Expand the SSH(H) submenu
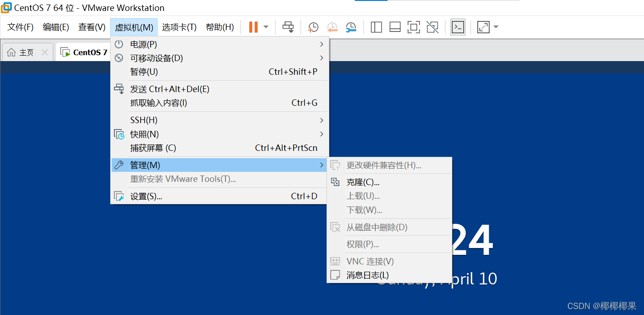The height and width of the screenshot is (315, 644). pos(220,120)
